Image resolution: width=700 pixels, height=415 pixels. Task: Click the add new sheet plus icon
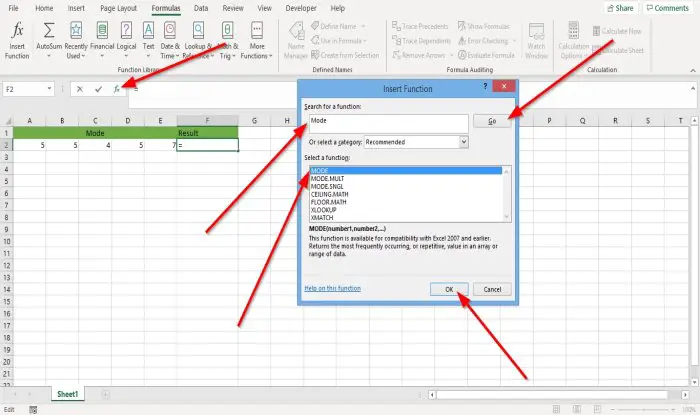[x=105, y=394]
